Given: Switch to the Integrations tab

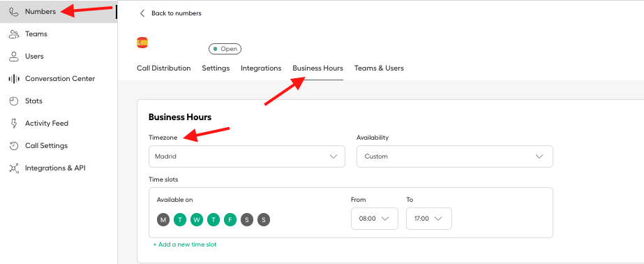Looking at the screenshot, I should pos(261,68).
